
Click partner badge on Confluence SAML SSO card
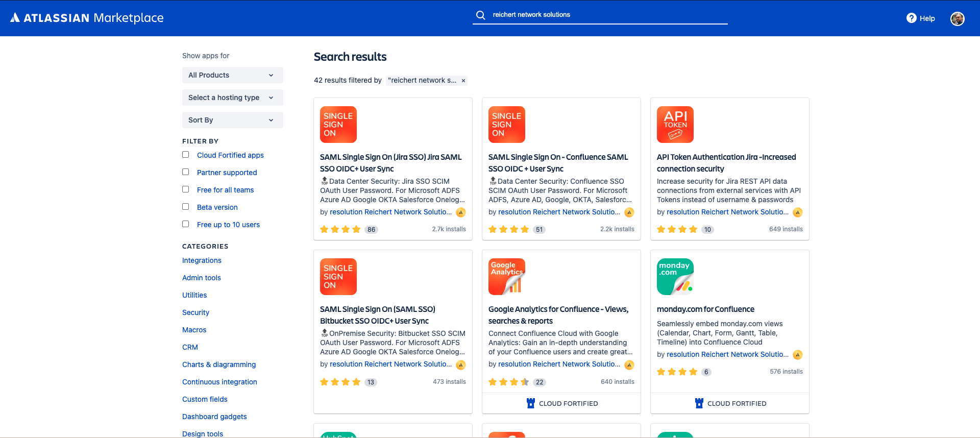(629, 212)
